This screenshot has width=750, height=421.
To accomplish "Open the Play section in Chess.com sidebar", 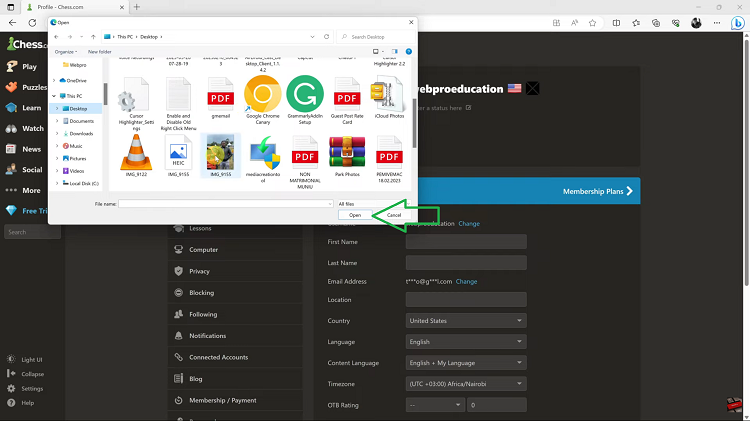I will tap(24, 66).
